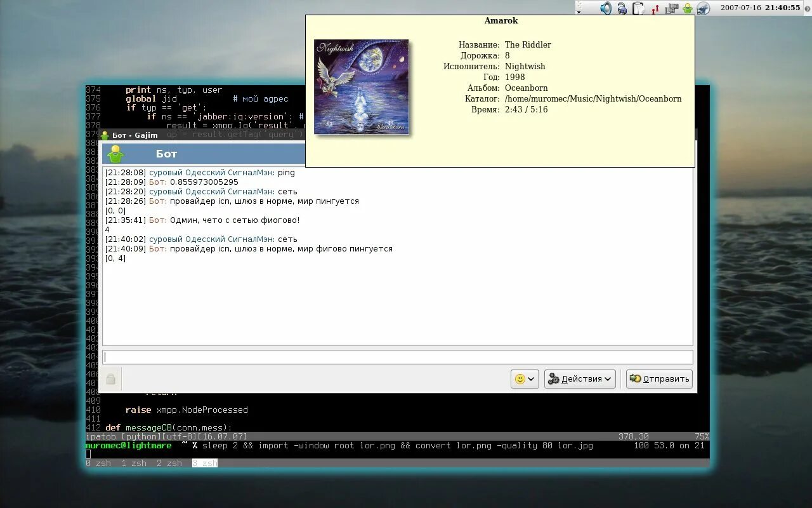
Task: Open the clipboard tray icon
Action: coord(639,8)
